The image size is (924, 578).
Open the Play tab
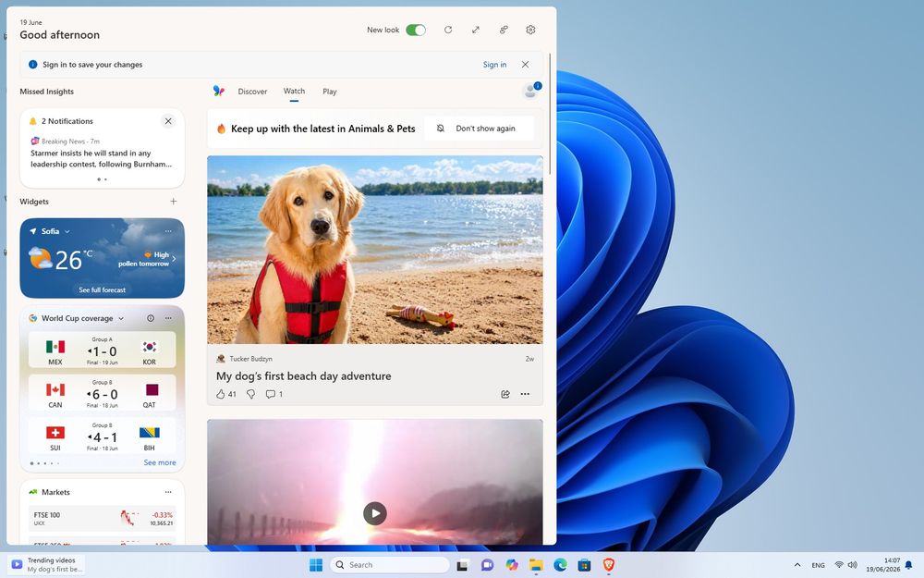(x=330, y=92)
